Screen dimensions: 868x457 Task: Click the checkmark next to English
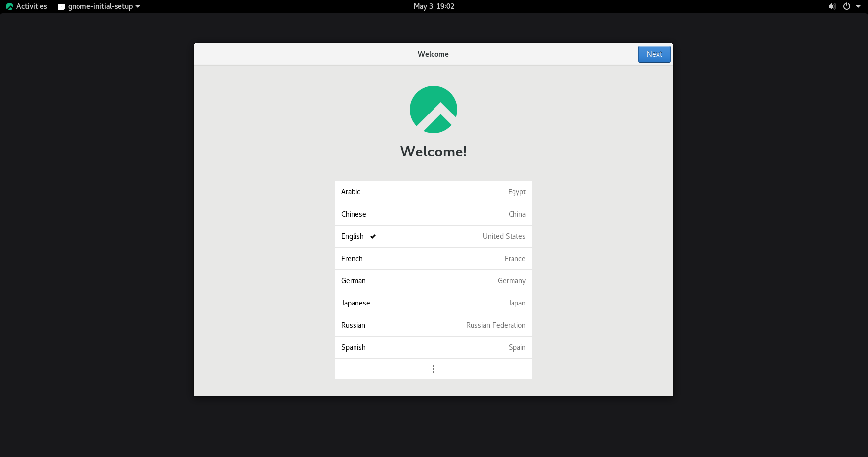click(373, 236)
